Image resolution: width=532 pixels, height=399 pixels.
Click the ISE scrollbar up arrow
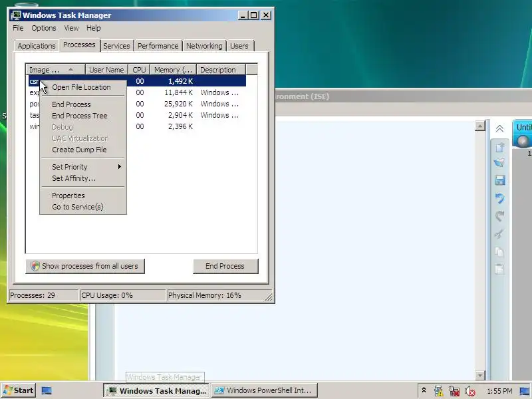(x=479, y=126)
